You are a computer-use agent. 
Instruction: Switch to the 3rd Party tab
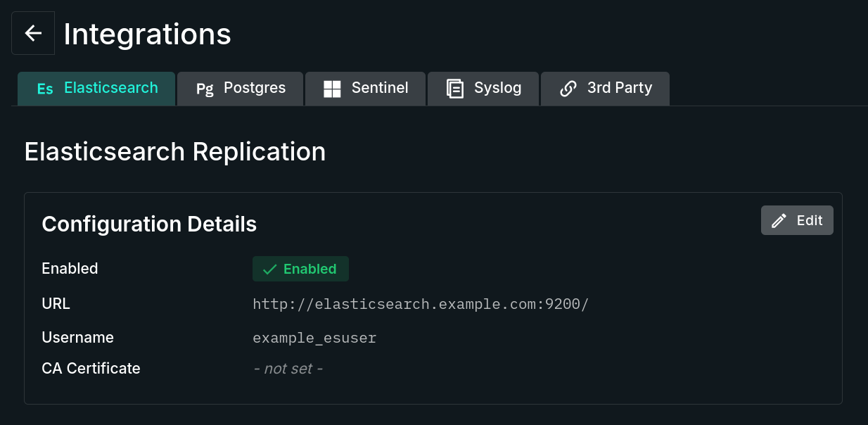click(x=605, y=88)
